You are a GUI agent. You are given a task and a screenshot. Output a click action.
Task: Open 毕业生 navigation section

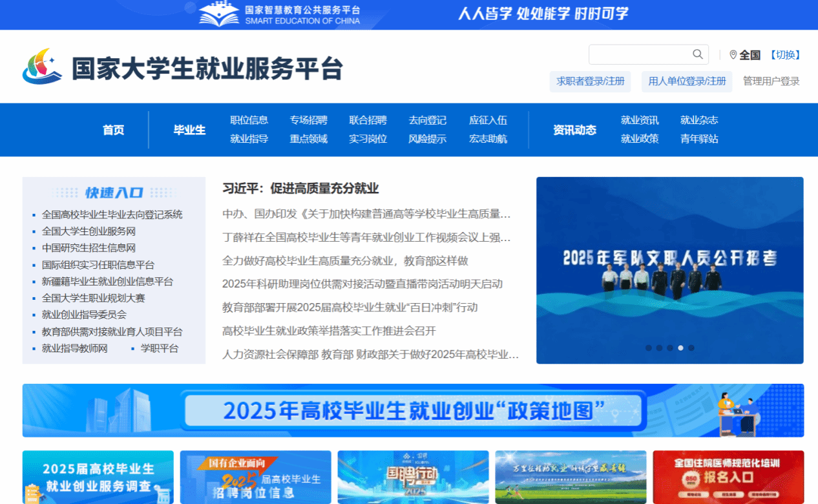[x=189, y=130]
